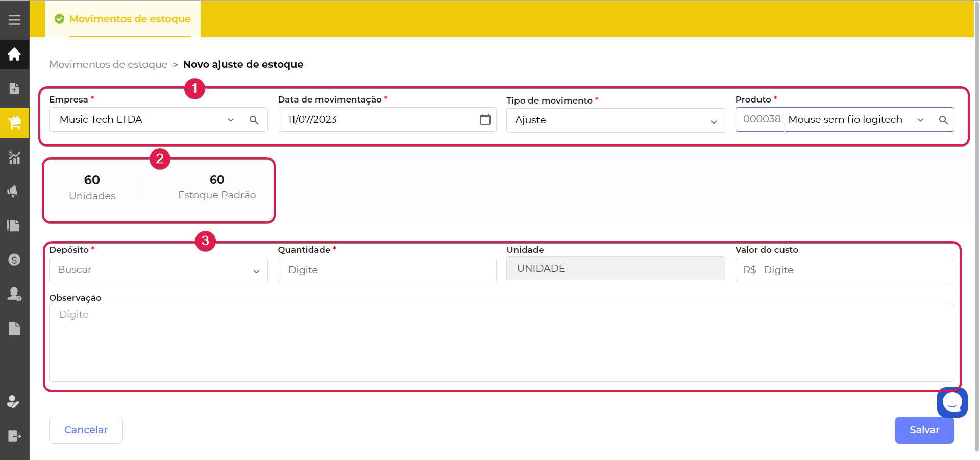This screenshot has width=980, height=460.
Task: Open the megaphone marketing icon in sidebar
Action: (x=14, y=191)
